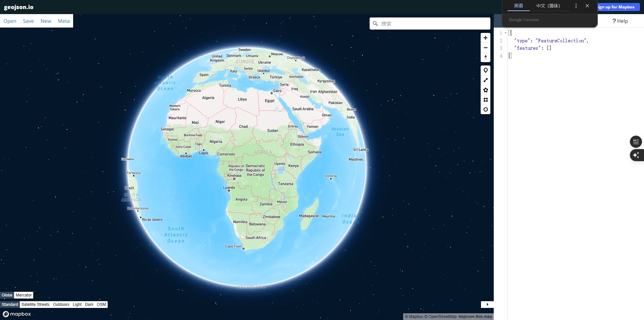
Task: Click the Nigeria label on map
Action: [x=216, y=142]
